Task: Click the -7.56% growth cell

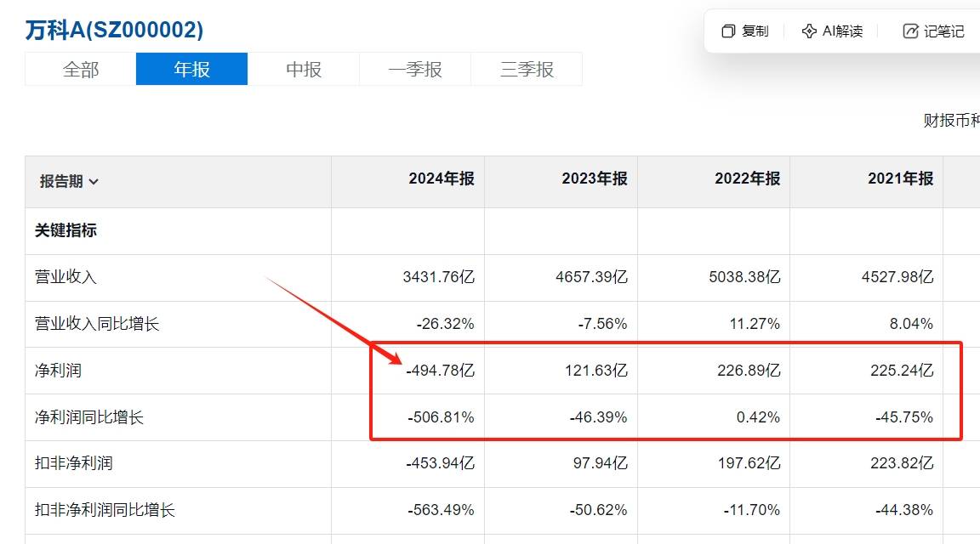Action: (x=602, y=324)
